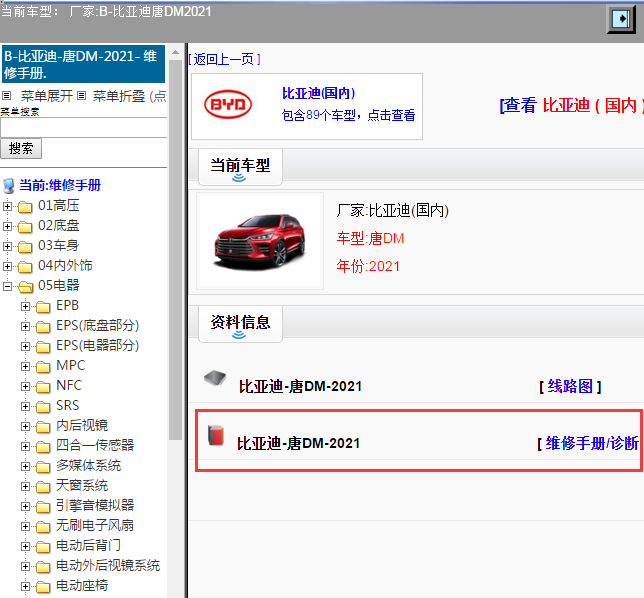Click the NFC folder icon
This screenshot has height=598, width=644.
click(43, 387)
